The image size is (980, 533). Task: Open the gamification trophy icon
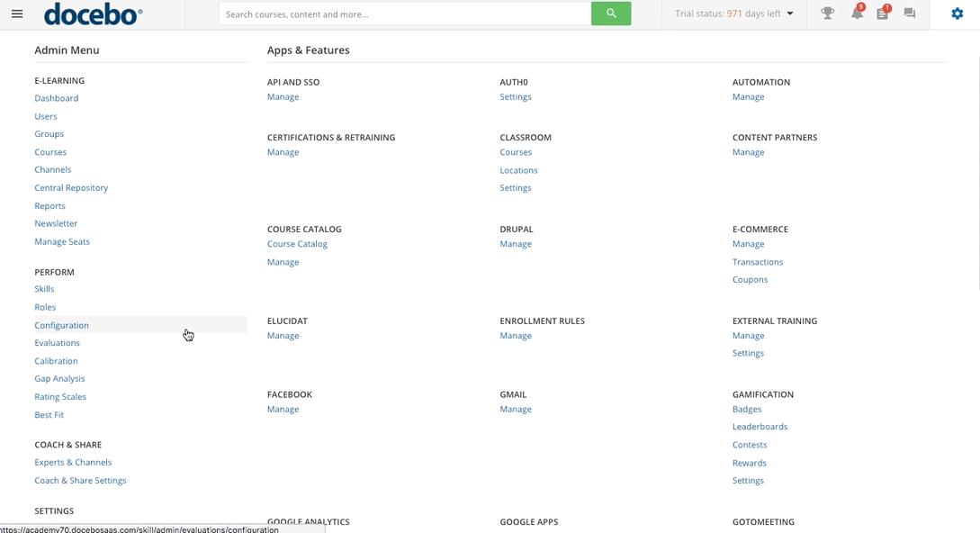coord(827,14)
